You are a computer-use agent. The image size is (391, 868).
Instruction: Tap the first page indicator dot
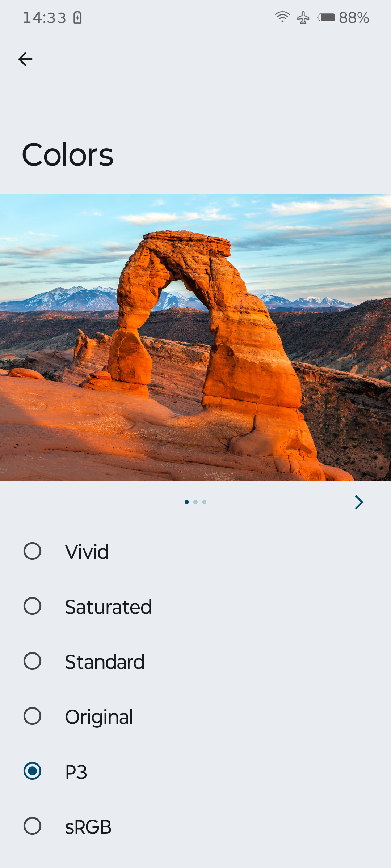coord(187,502)
